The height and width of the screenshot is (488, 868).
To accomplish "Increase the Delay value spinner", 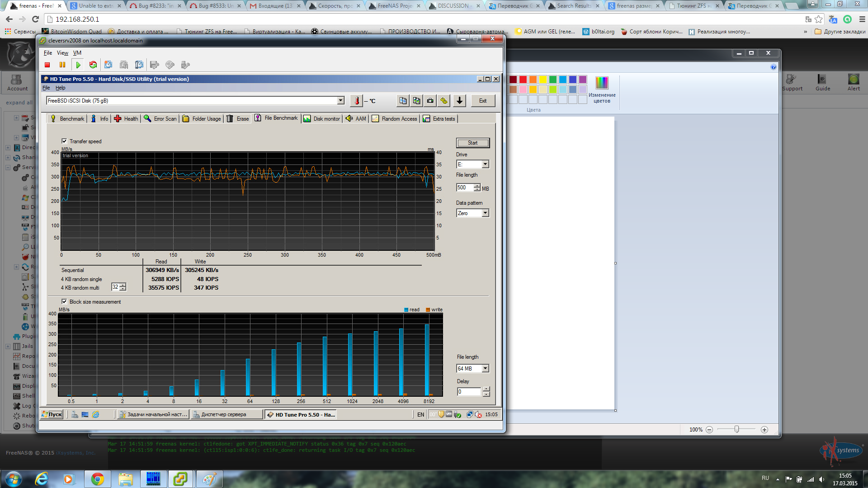I will coord(486,389).
